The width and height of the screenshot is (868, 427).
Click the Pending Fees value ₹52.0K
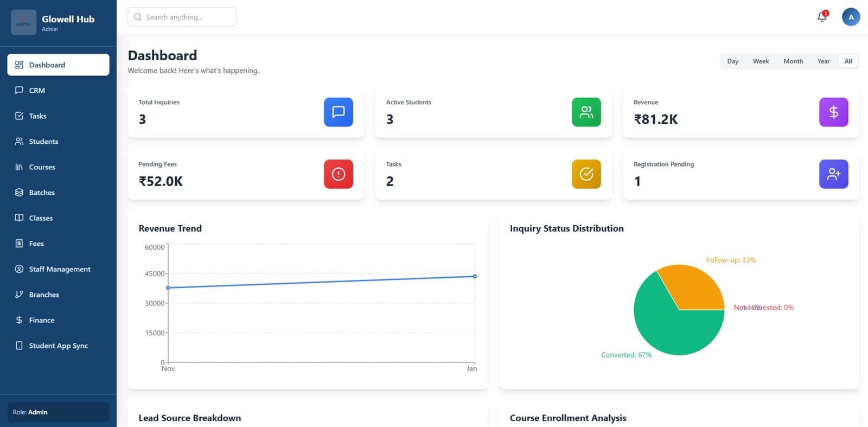pos(161,181)
